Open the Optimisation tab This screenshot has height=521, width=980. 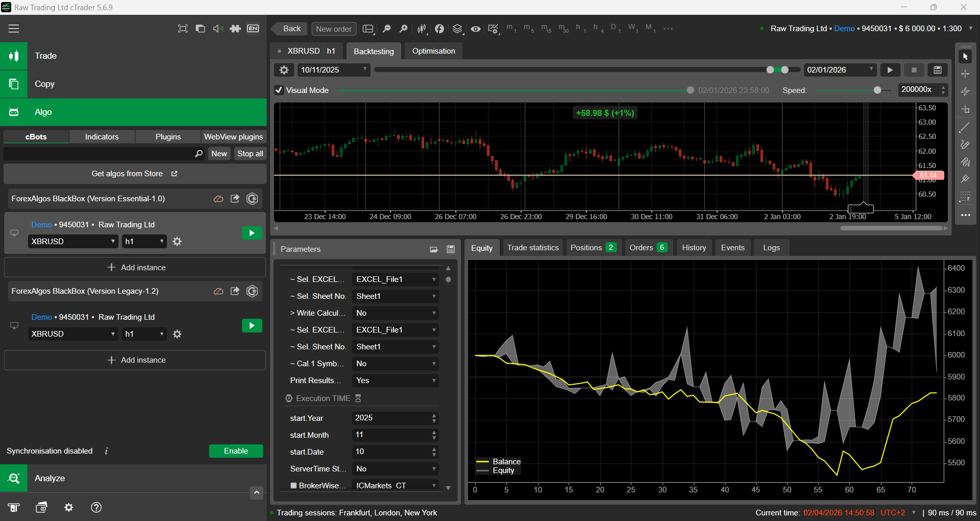(433, 51)
